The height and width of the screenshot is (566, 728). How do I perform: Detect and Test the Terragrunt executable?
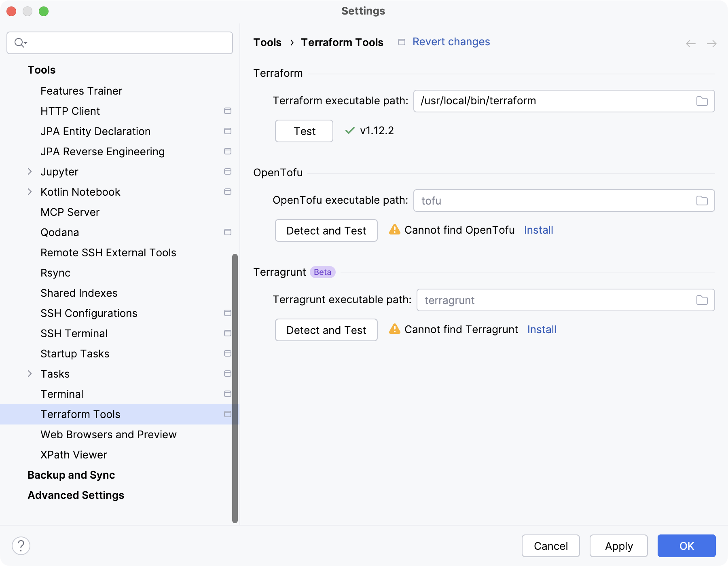[x=326, y=330]
